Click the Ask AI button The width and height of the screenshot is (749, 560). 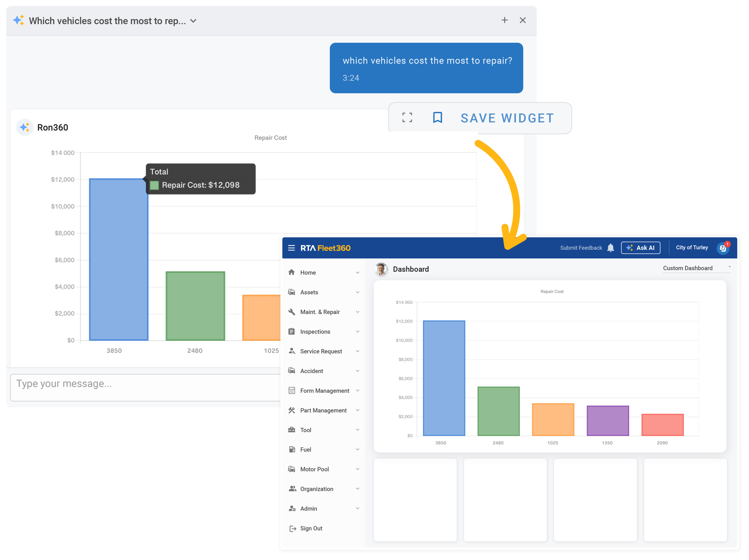point(640,248)
